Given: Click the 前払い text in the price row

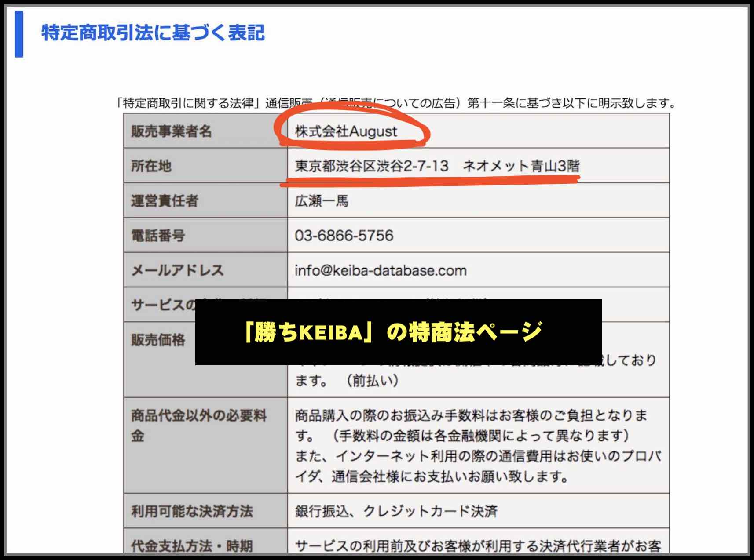Looking at the screenshot, I should point(372,382).
